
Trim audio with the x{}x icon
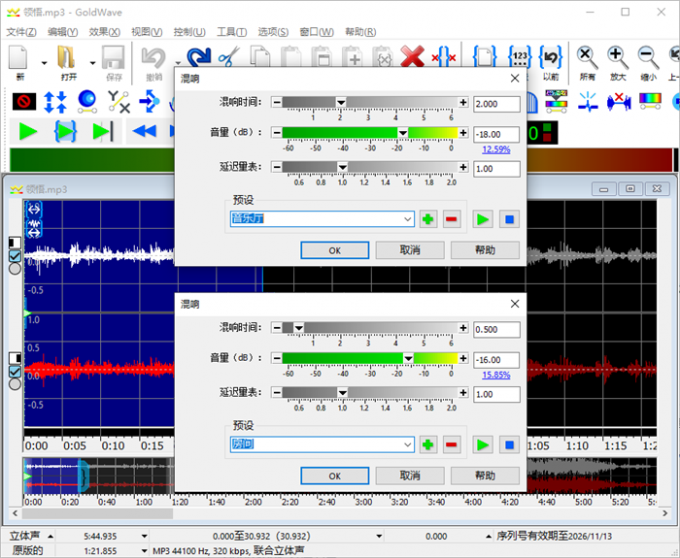[444, 58]
